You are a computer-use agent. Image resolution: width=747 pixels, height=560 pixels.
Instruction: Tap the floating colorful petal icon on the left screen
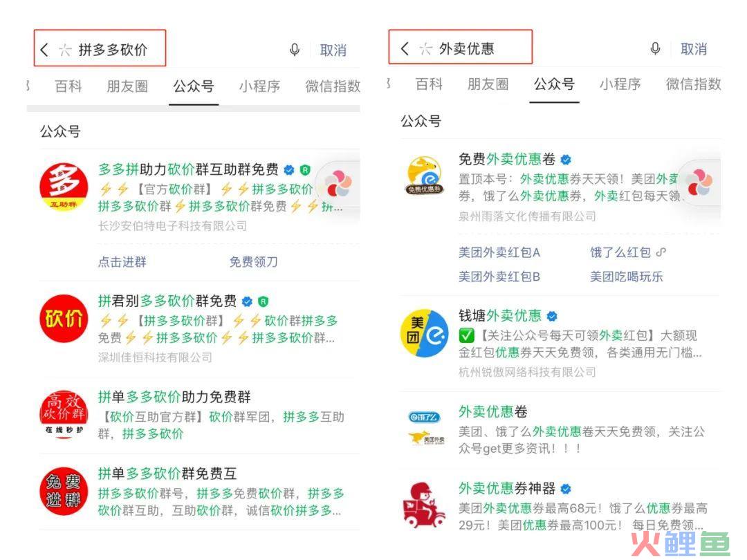pyautogui.click(x=338, y=185)
